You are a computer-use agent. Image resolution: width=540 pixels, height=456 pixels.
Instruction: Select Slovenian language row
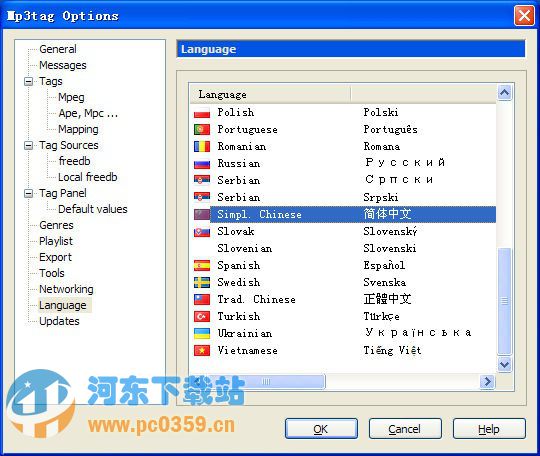pos(343,249)
